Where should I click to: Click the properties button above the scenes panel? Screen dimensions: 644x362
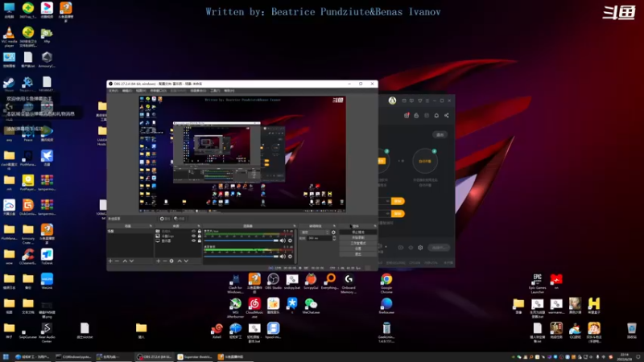click(165, 219)
